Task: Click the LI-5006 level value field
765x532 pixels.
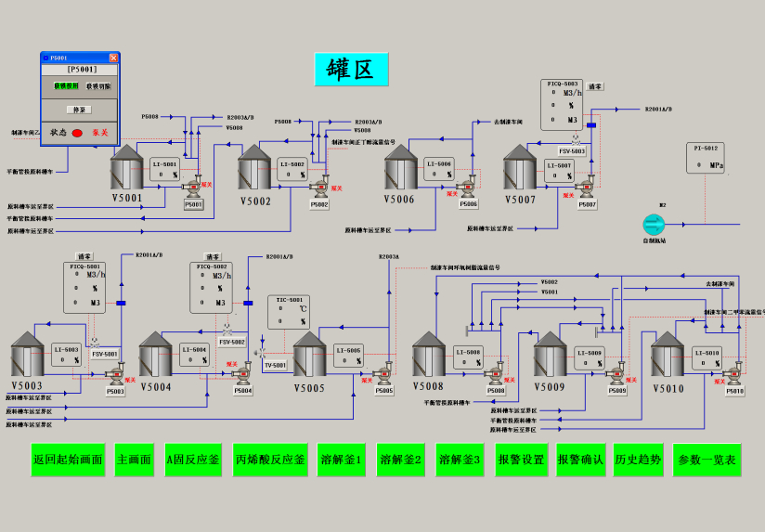Action: [x=438, y=174]
